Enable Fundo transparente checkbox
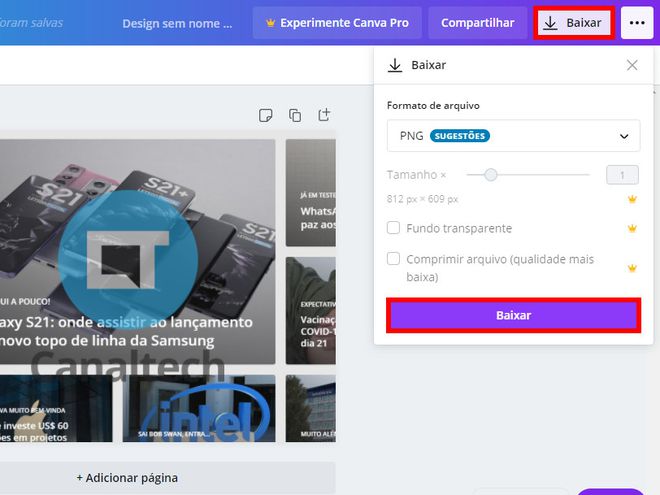Viewport: 660px width, 495px height. pos(393,228)
